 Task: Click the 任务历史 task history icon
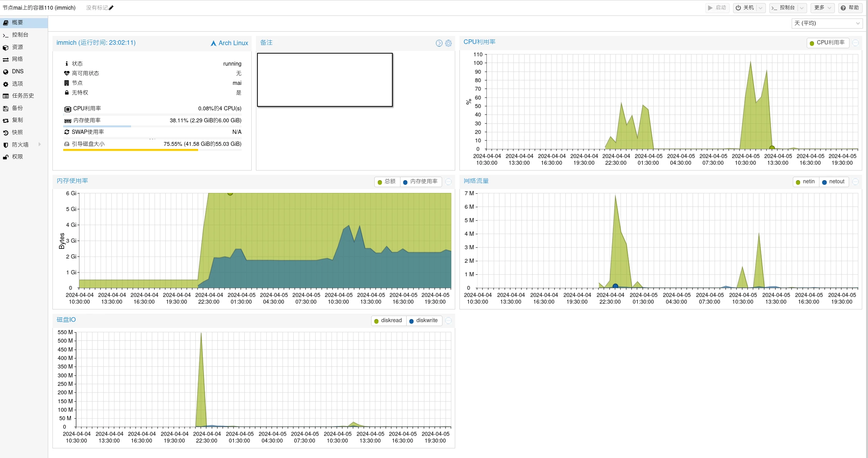6,96
